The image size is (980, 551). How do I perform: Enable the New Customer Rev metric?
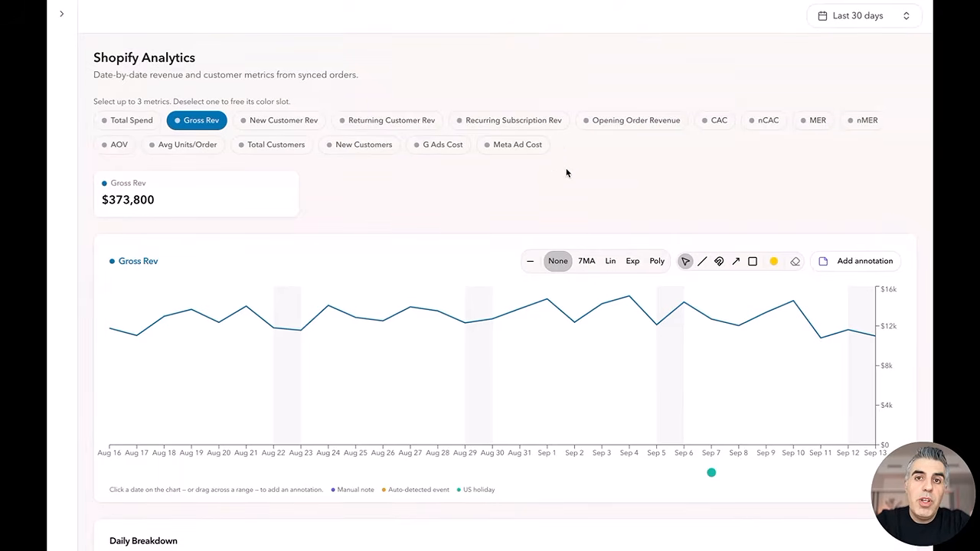coord(279,120)
